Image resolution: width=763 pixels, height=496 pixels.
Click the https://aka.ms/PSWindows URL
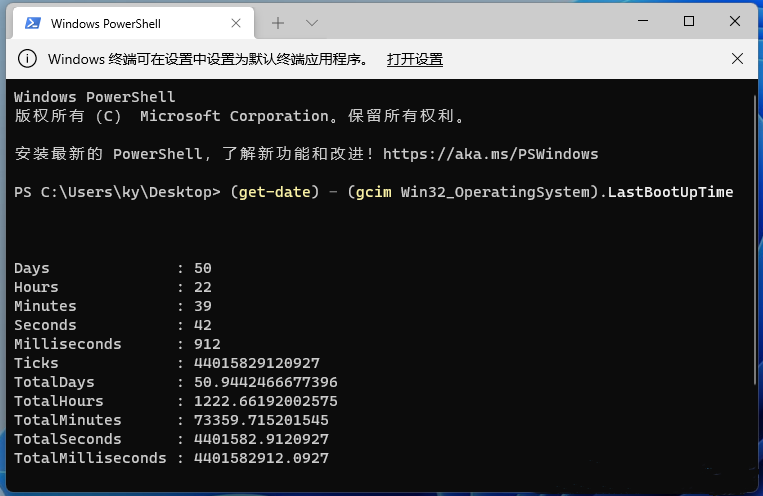(490, 154)
